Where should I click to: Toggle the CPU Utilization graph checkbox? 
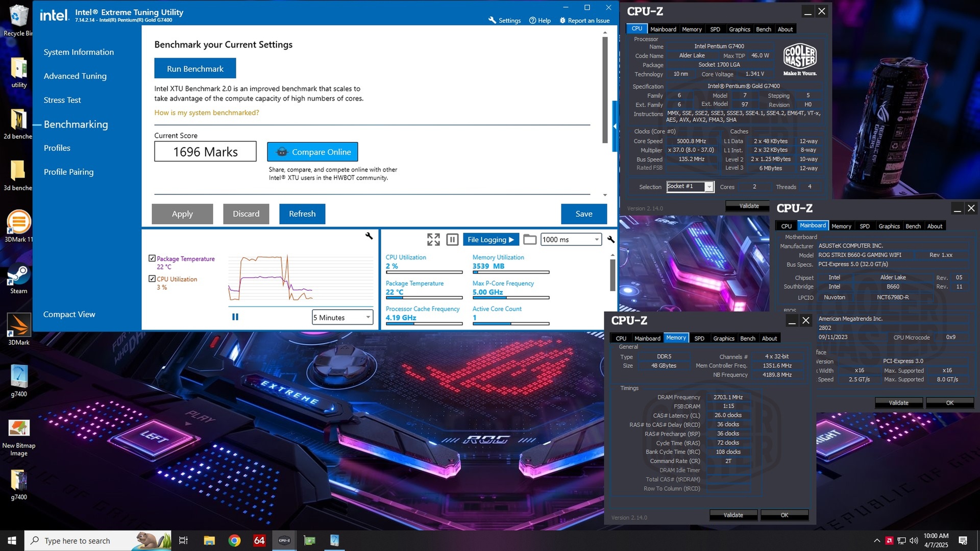pyautogui.click(x=152, y=279)
